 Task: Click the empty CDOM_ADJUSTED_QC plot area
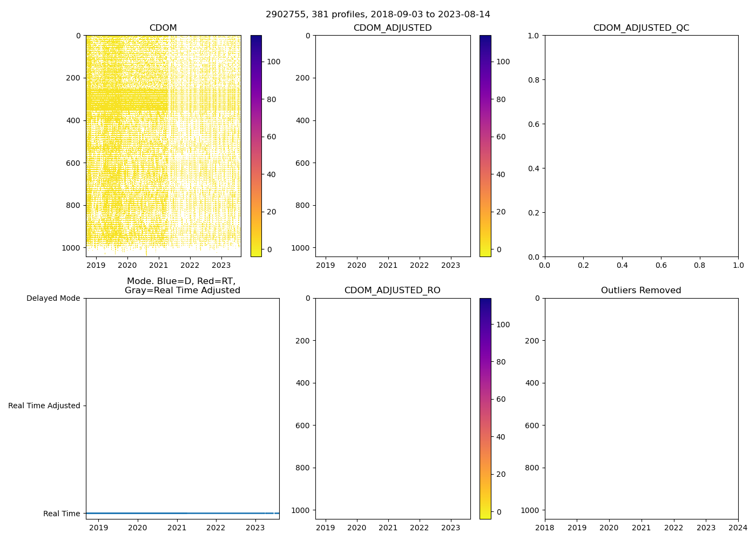[x=641, y=146]
